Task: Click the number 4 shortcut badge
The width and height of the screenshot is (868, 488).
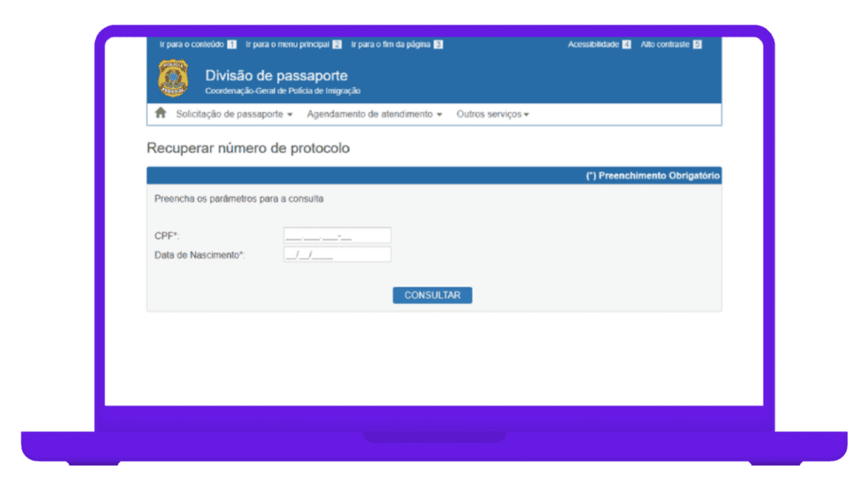Action: pos(626,45)
